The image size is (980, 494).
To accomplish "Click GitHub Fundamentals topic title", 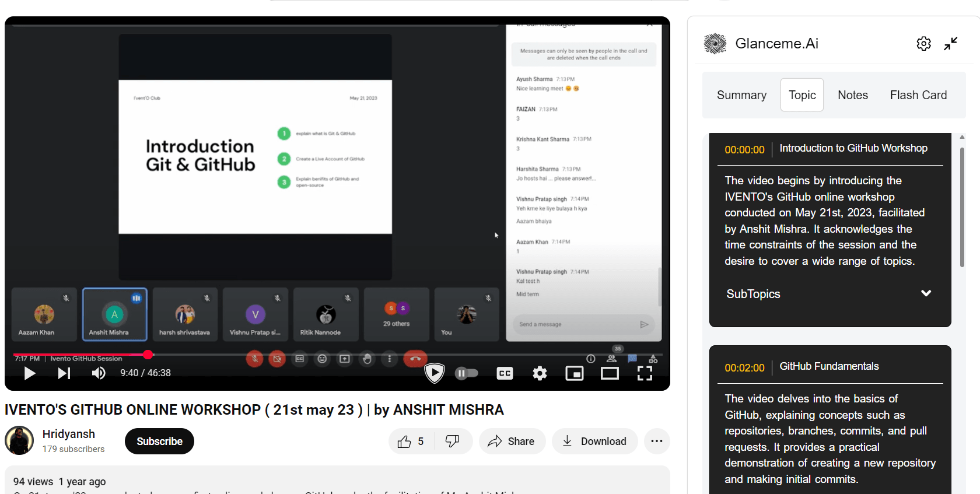I will [x=829, y=366].
